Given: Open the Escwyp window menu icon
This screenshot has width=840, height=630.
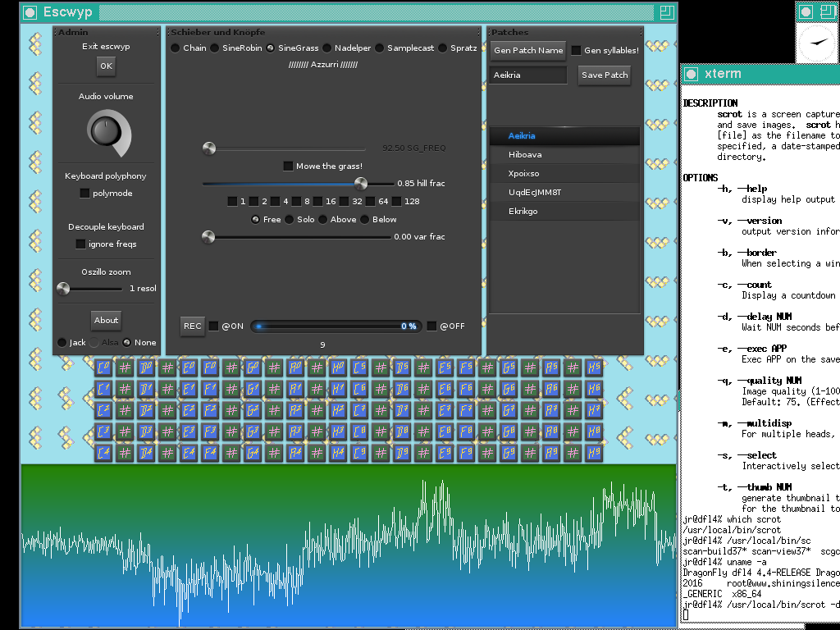Looking at the screenshot, I should pyautogui.click(x=30, y=12).
